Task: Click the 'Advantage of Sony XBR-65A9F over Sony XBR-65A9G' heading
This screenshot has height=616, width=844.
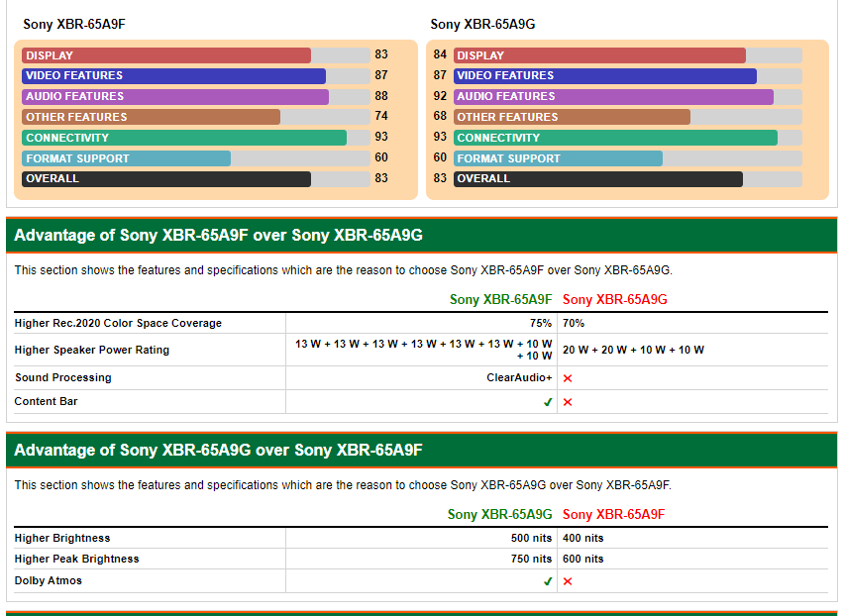Action: 219,235
